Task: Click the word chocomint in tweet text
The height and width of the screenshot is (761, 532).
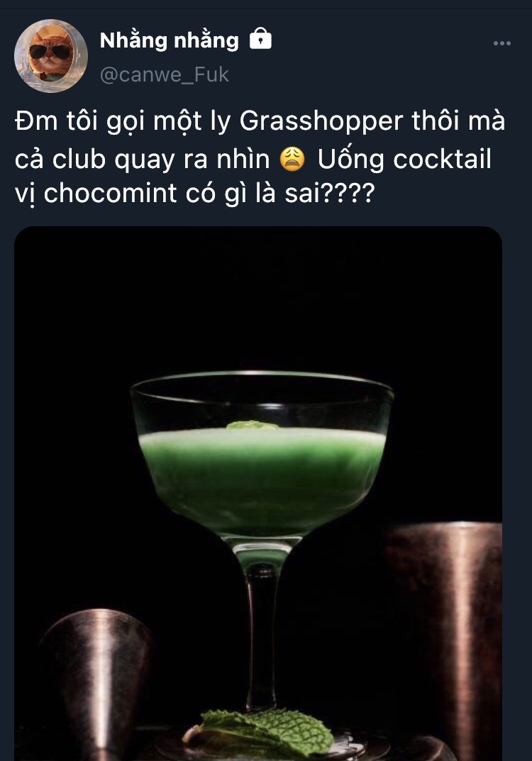Action: pyautogui.click(x=110, y=193)
